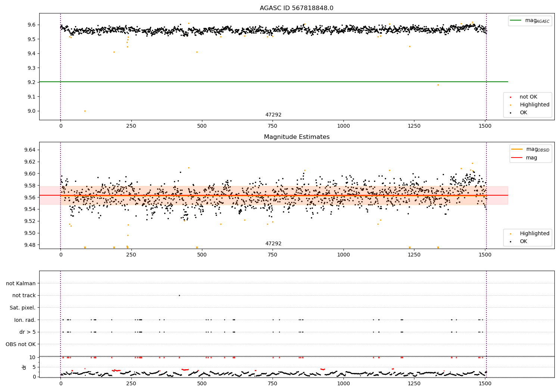Click the 'OBS not OK' row label
This screenshot has height=392, width=560.
(x=21, y=344)
